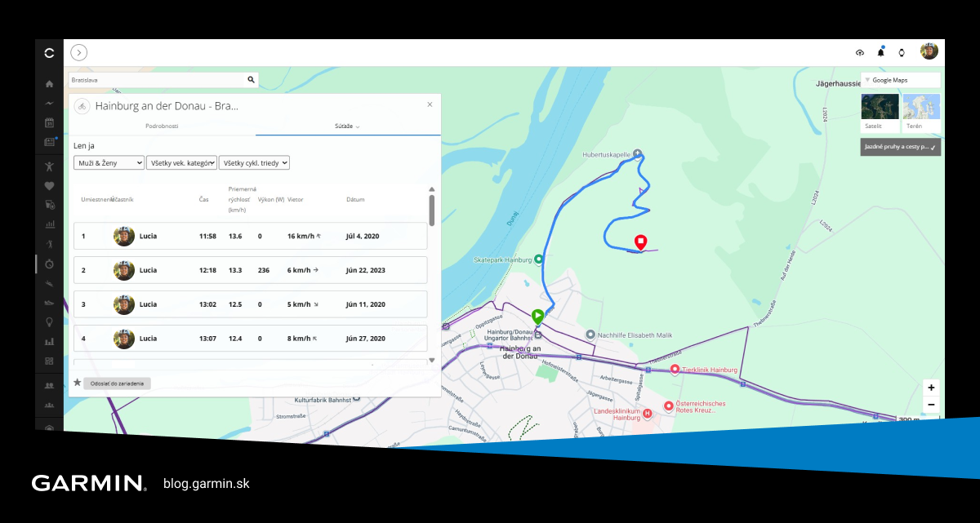
Task: Toggle Jazdné pruhy a cesty overlay
Action: [901, 147]
